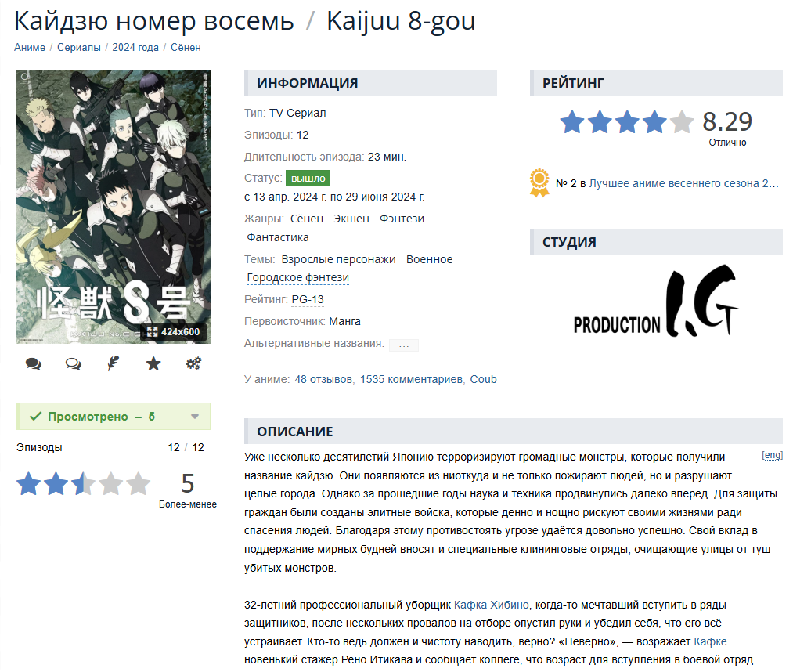Select the Экшен genre tag
The width and height of the screenshot is (793, 672).
351,219
